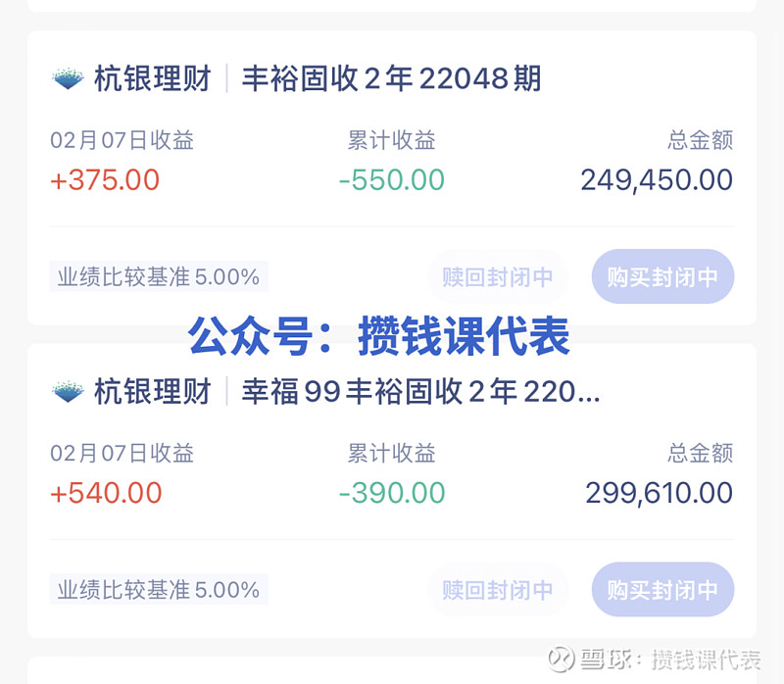Select cumulative earnings -390.00
The width and height of the screenshot is (784, 684).
coord(391,493)
